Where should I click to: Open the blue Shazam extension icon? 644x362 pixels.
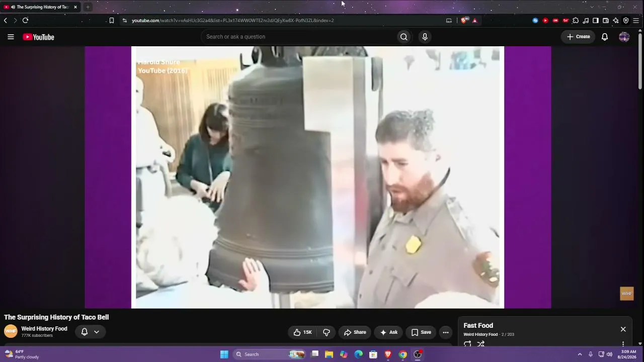tap(535, 21)
